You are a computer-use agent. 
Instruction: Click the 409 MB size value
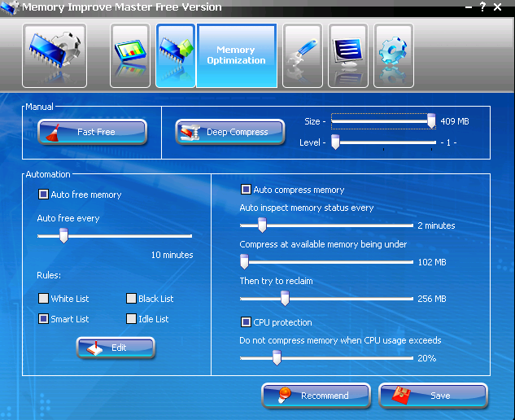point(455,121)
